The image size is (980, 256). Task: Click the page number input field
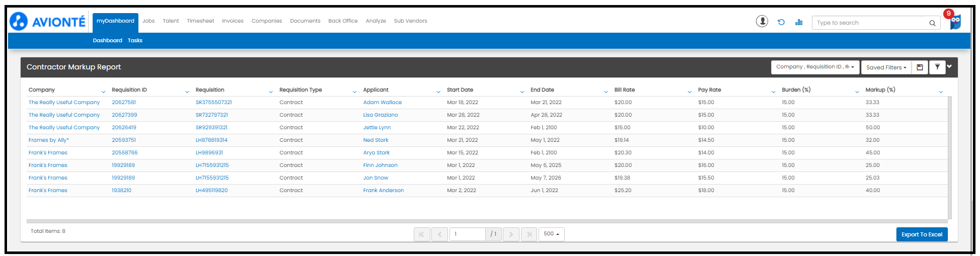467,234
